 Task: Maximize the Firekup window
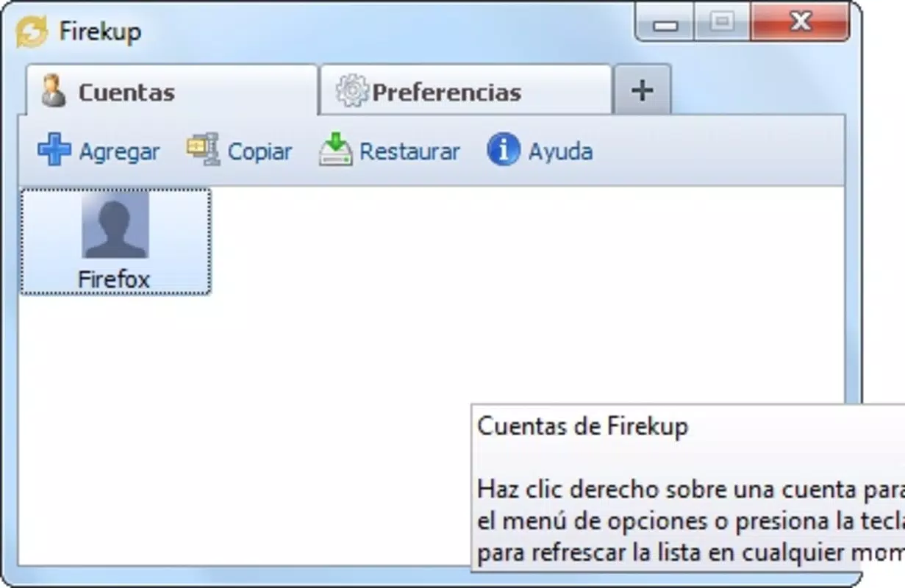click(x=723, y=24)
